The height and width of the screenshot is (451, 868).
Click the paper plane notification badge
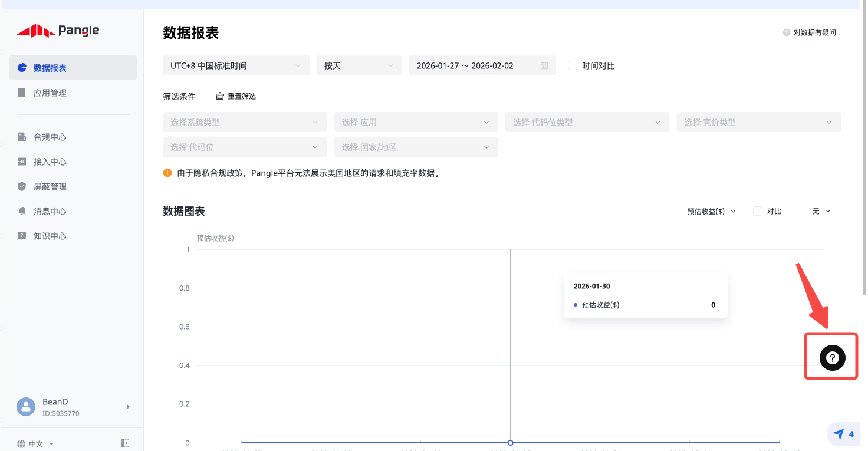pyautogui.click(x=843, y=434)
